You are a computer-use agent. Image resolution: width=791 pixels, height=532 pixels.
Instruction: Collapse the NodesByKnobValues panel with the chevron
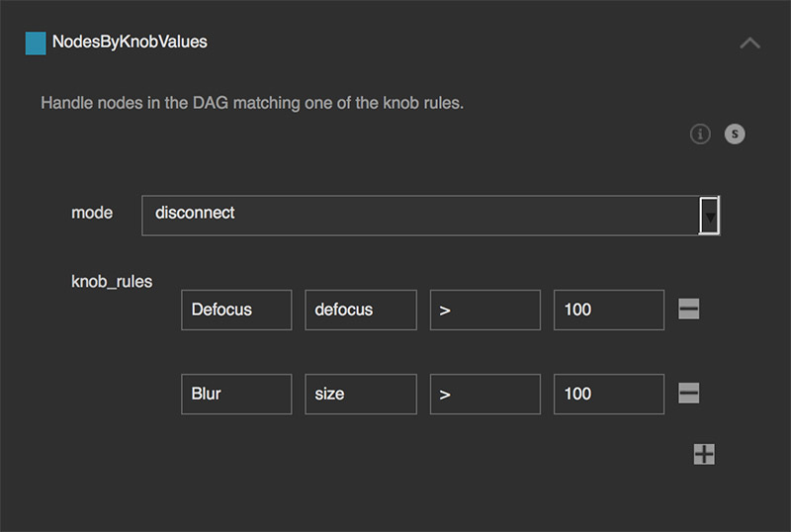749,43
